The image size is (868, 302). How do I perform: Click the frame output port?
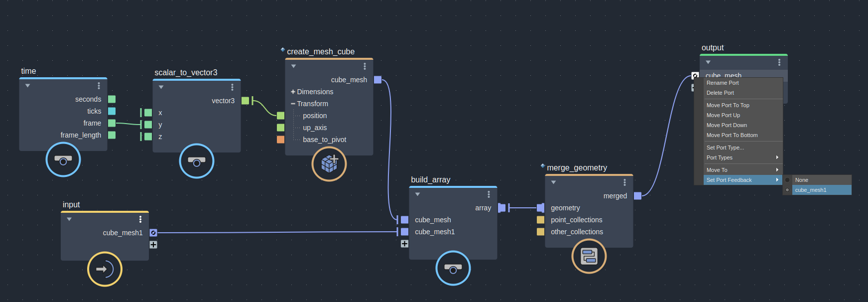112,123
